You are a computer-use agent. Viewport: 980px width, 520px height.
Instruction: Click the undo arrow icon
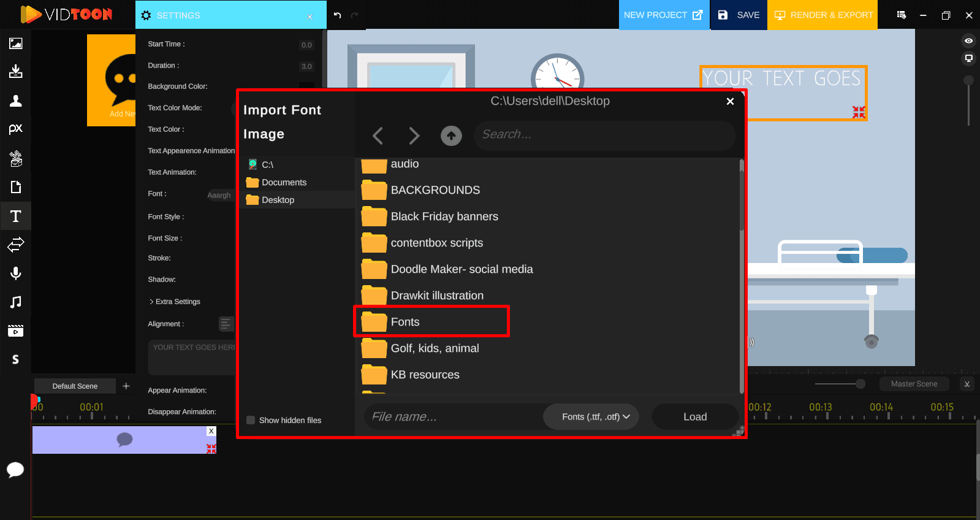pos(338,15)
